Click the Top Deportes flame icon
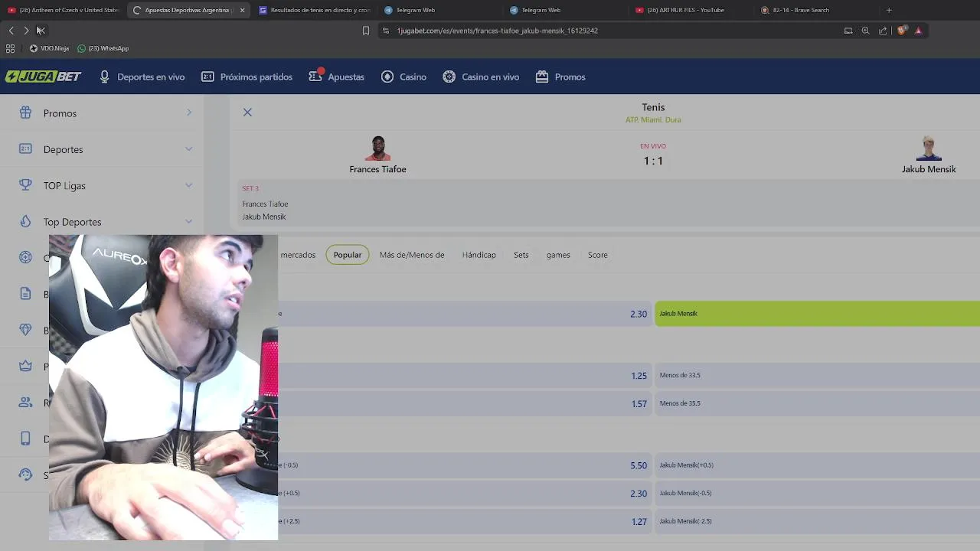 [25, 221]
